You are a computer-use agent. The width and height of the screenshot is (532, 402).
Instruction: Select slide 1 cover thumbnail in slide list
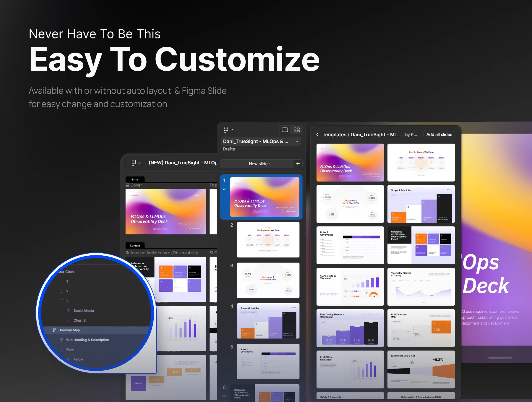(x=265, y=197)
